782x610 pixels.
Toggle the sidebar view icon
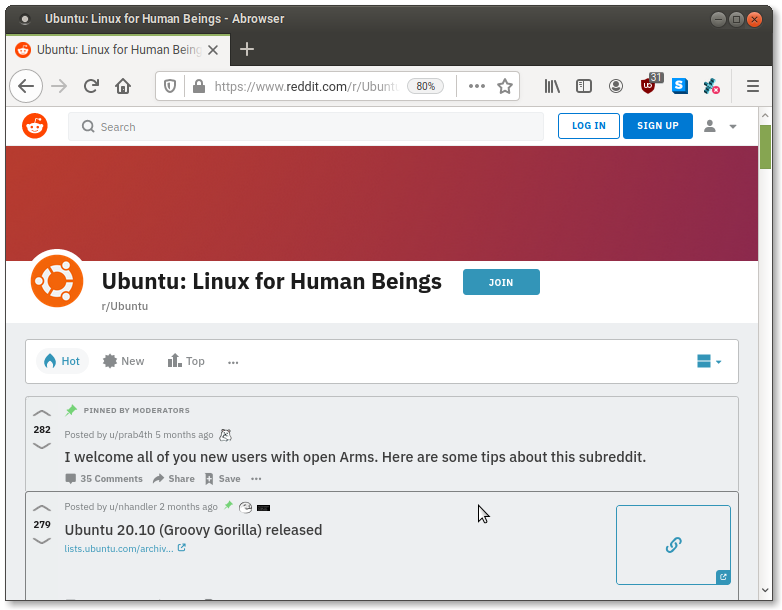tap(584, 86)
